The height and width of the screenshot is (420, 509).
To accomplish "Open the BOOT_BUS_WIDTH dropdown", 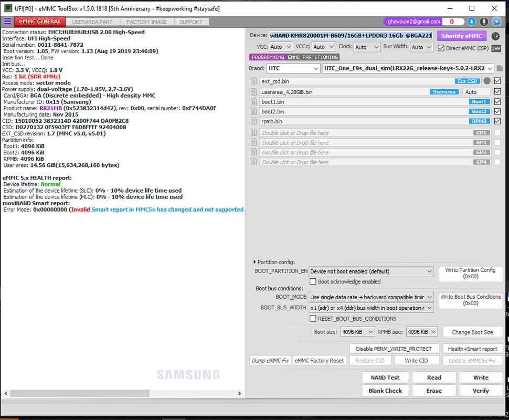I will [371, 308].
